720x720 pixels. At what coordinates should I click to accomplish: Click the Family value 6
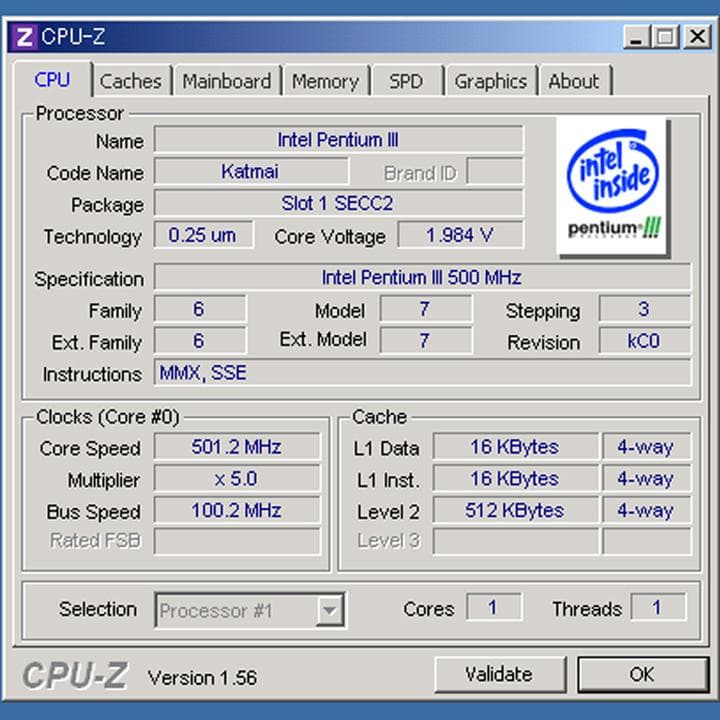200,309
